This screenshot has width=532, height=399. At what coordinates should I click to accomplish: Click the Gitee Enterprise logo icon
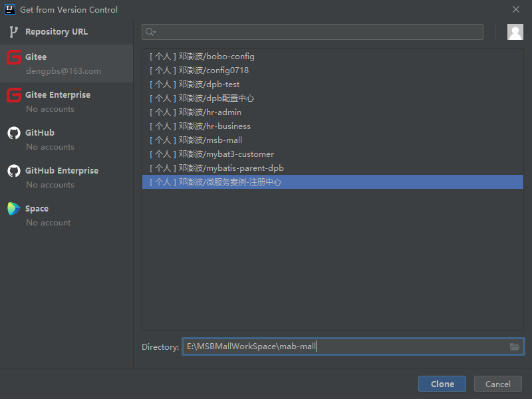(x=14, y=95)
